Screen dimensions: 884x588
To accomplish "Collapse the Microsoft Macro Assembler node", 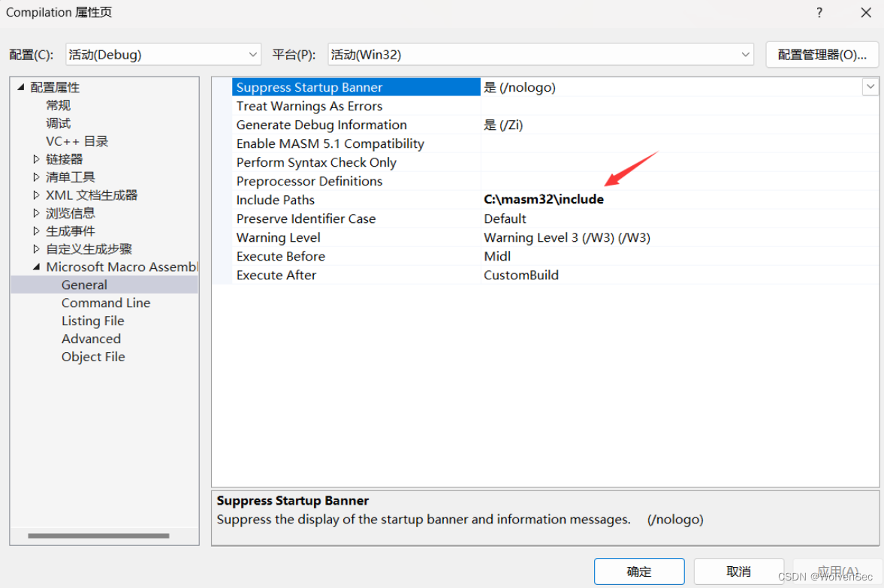I will (36, 267).
